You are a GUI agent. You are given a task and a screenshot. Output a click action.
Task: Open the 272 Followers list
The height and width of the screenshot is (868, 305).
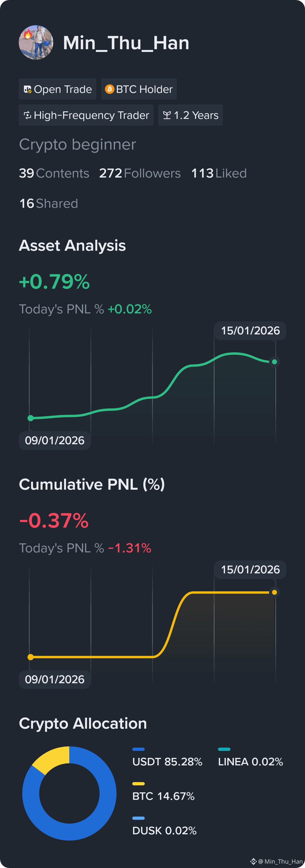tap(140, 174)
